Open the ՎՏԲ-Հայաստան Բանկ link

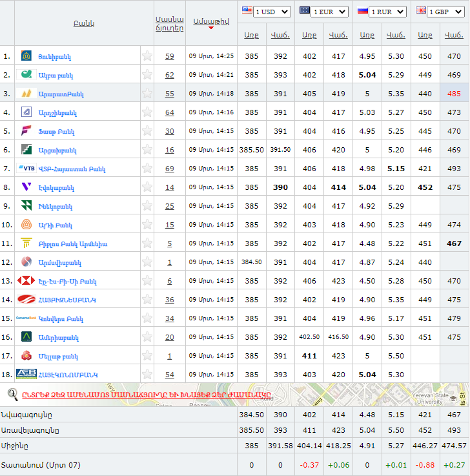72,169
